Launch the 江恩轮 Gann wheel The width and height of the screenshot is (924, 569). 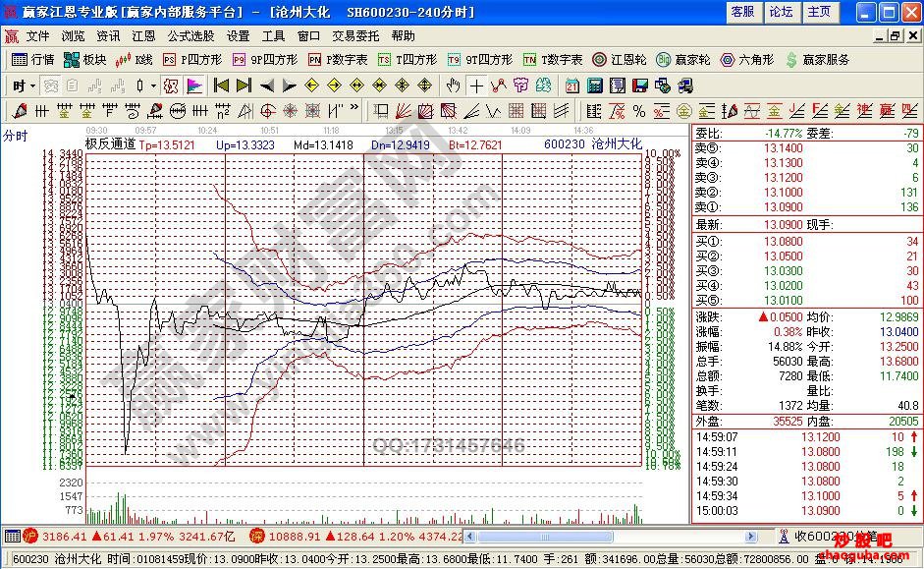click(620, 60)
